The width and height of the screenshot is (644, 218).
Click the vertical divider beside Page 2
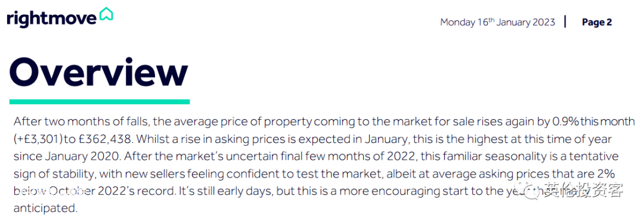coord(565,22)
